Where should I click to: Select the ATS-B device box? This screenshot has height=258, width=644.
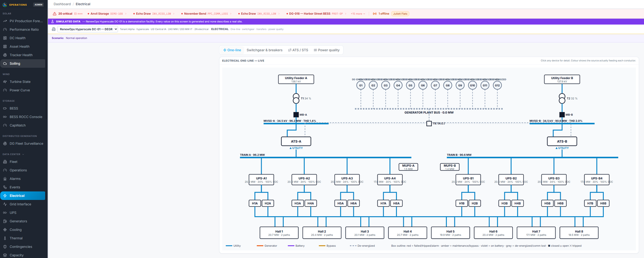click(562, 141)
